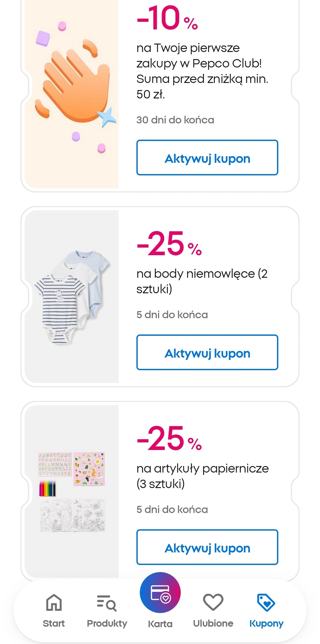Tap the -10% discount heading

point(167,18)
